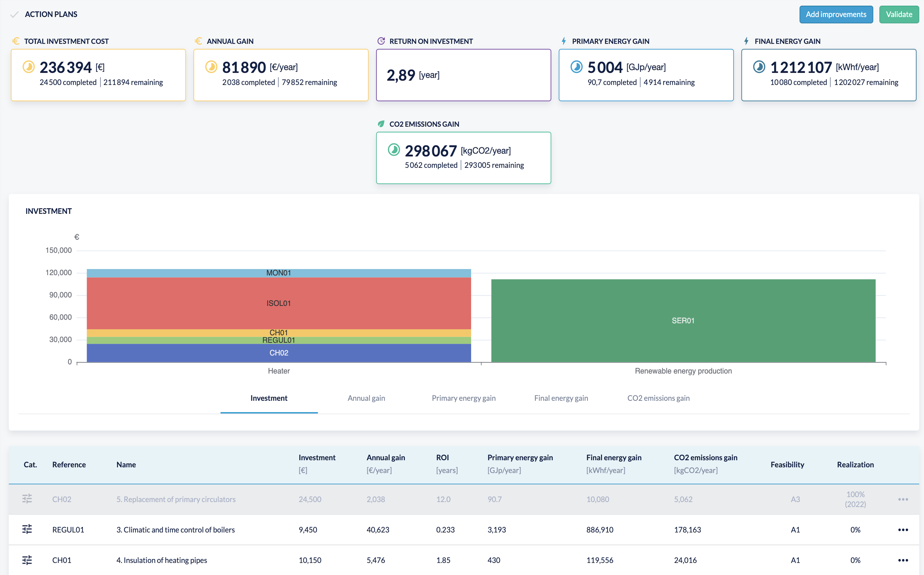Click the sliders category icon for REGUL01 row
924x575 pixels.
pyautogui.click(x=27, y=529)
